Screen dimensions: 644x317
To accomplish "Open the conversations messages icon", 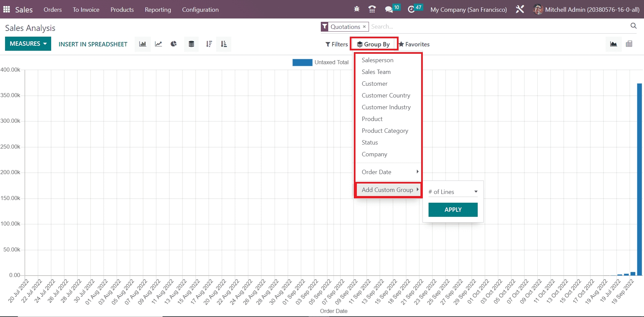I will pos(389,9).
